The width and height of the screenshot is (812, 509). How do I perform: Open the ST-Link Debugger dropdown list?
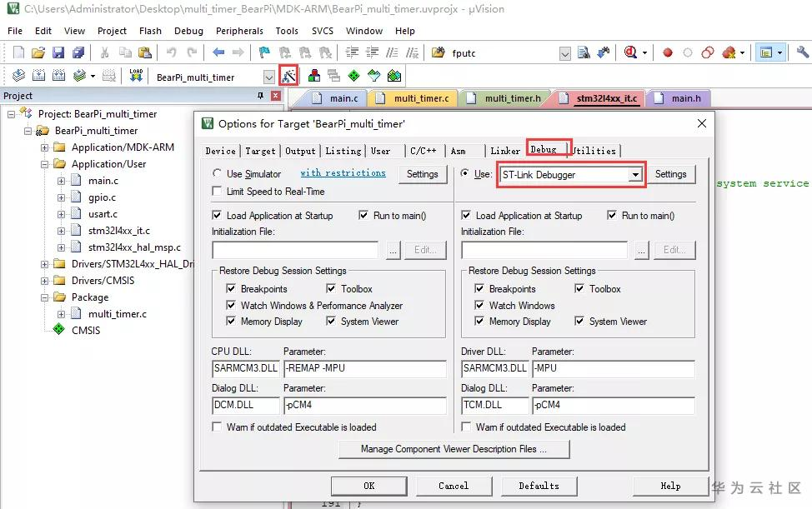point(635,175)
